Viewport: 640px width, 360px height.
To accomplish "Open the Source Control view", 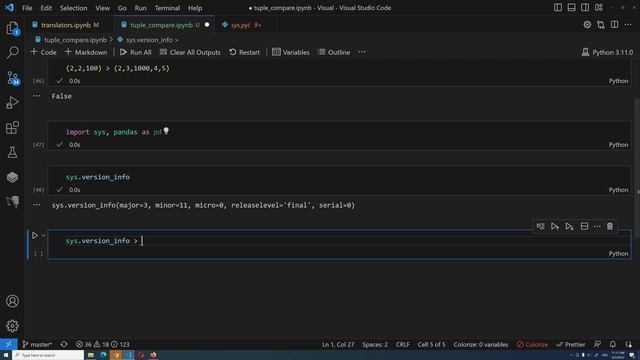I will (x=12, y=78).
